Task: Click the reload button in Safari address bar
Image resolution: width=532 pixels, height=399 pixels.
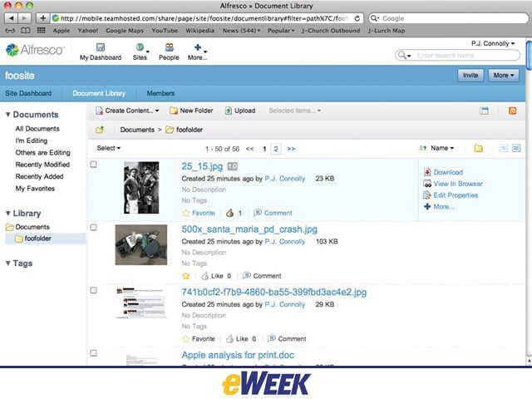Action: coord(357,18)
